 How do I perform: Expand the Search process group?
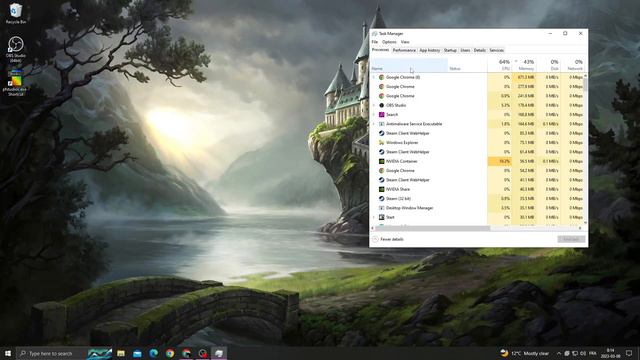(373, 115)
